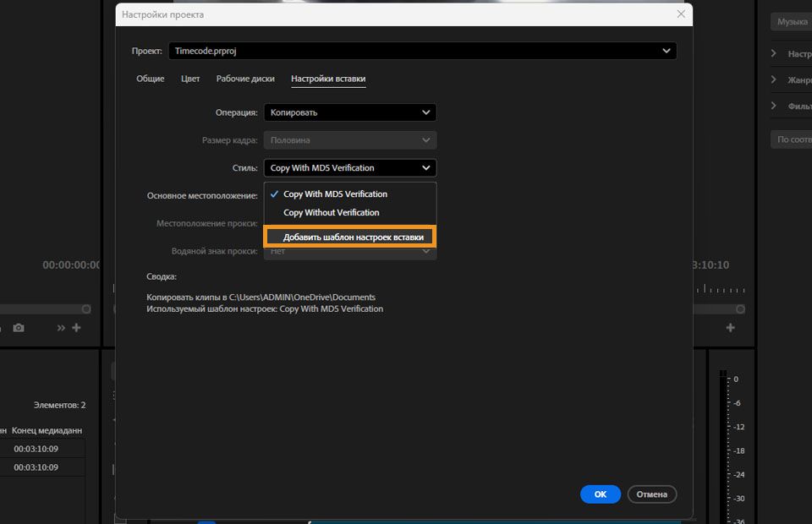Click the Элементов: 2 label
Screen dimensions: 812x524
59,405
